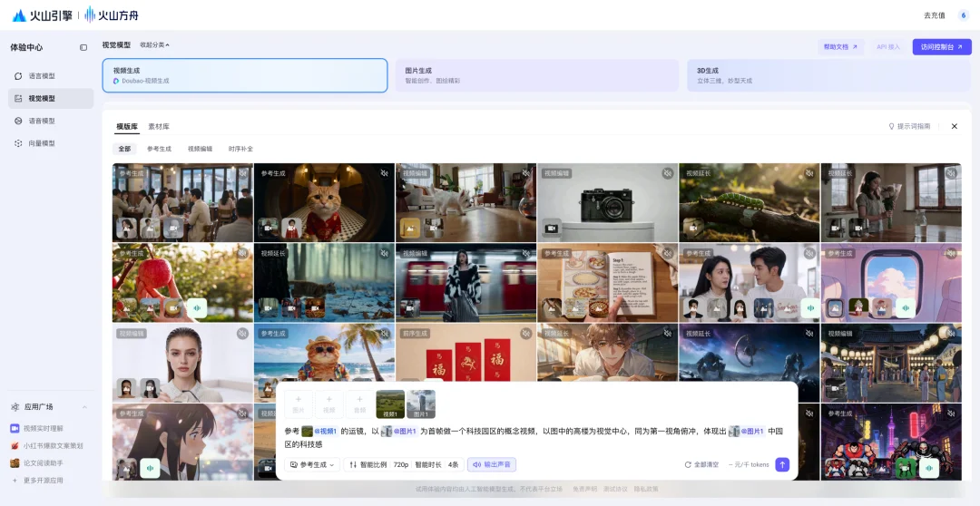Viewport: 980px width, 506px height.
Task: Unmute the forest cat template
Action: click(x=385, y=253)
